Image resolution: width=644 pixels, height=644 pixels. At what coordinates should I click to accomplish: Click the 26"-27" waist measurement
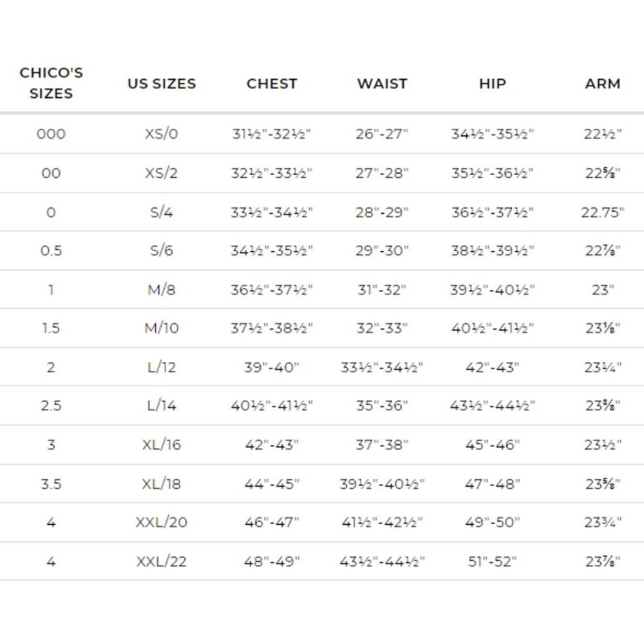pos(383,134)
